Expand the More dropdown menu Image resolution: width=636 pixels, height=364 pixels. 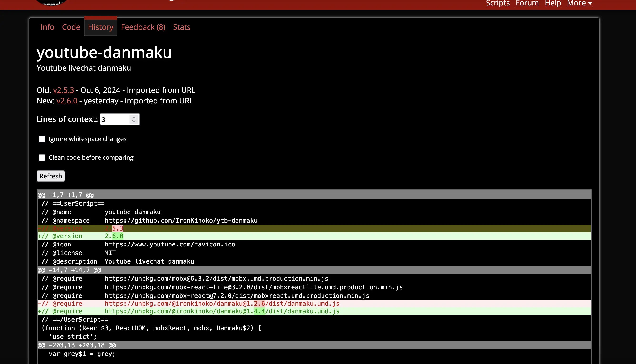[x=580, y=3]
